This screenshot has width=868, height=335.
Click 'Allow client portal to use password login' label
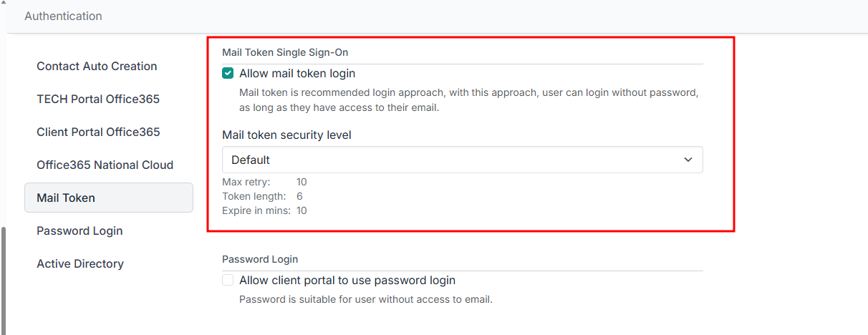[347, 281]
